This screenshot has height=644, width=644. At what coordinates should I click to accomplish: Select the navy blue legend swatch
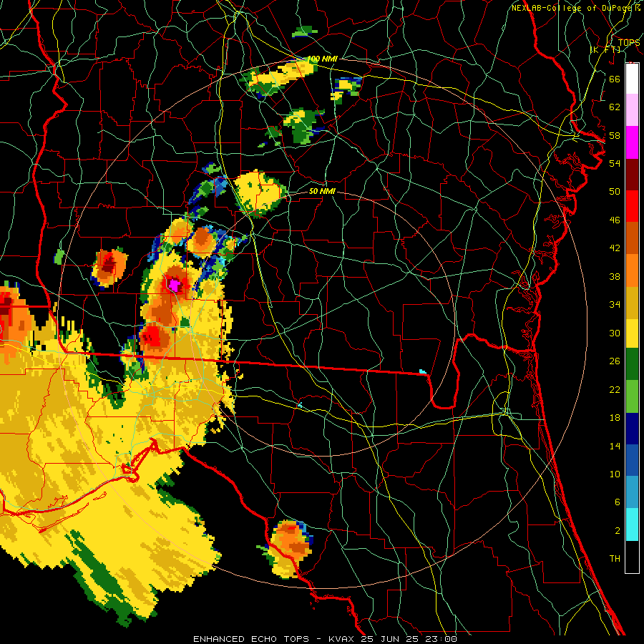pos(632,429)
